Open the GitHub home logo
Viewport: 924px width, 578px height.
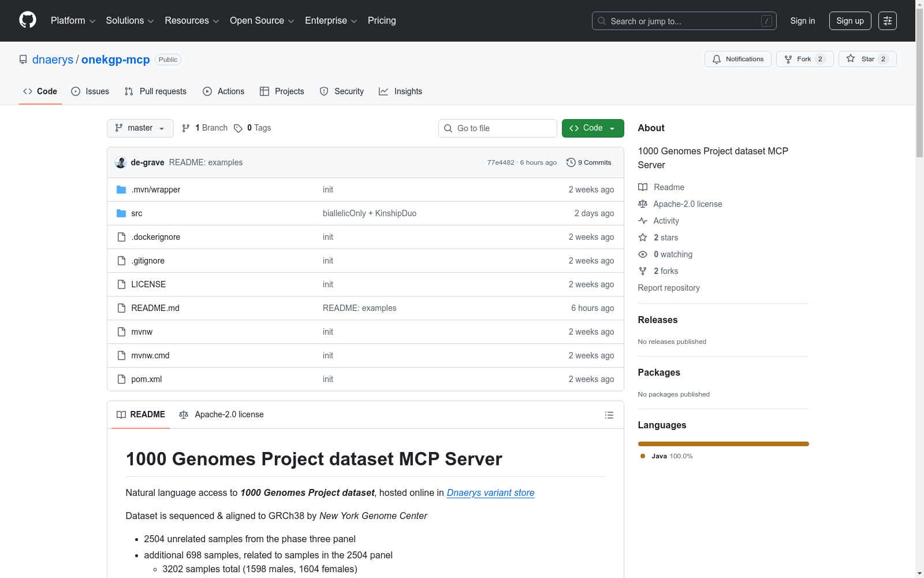pos(28,20)
